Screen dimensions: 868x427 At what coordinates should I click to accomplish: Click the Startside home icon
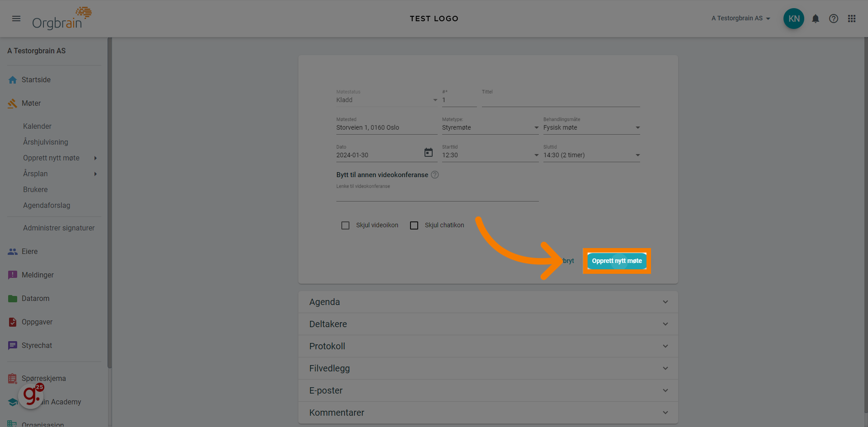tap(13, 80)
